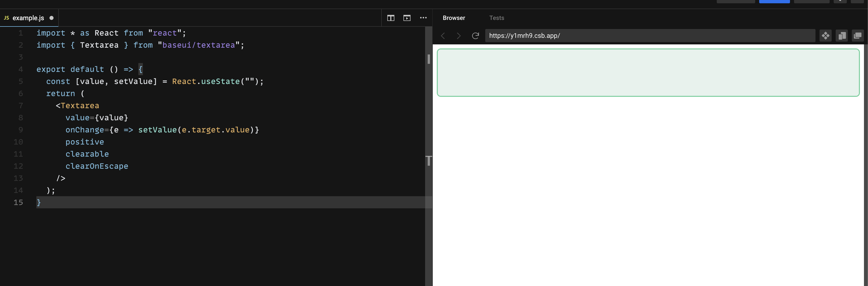Screen dimensions: 868x286
Task: Click the example.js tab label
Action: [x=29, y=17]
